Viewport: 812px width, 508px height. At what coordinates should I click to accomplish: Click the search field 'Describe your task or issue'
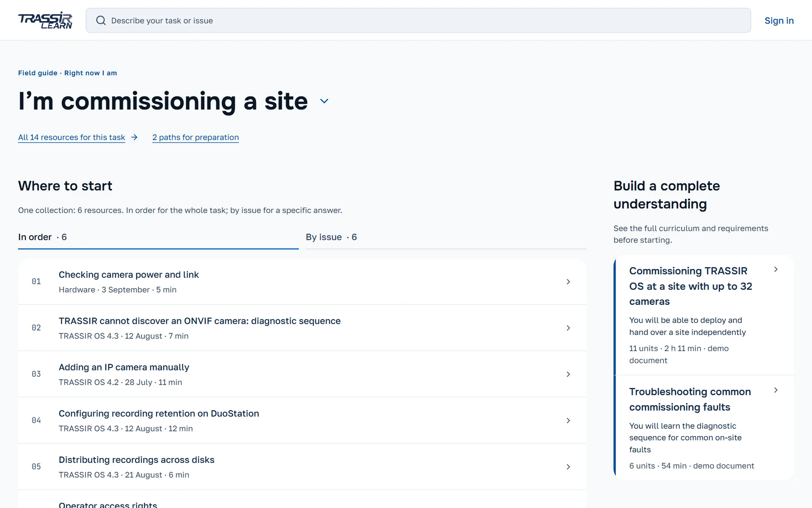(x=418, y=20)
